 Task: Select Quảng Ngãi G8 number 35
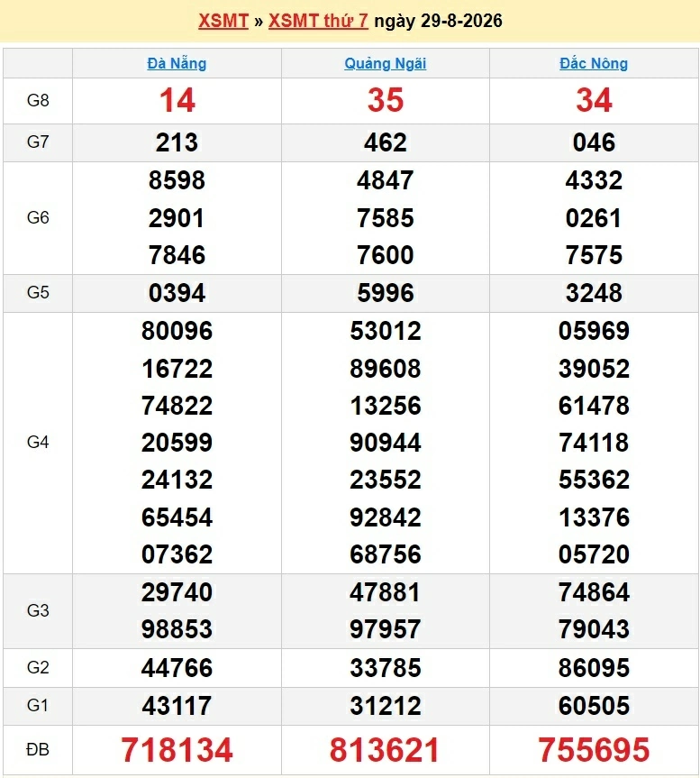[x=386, y=100]
